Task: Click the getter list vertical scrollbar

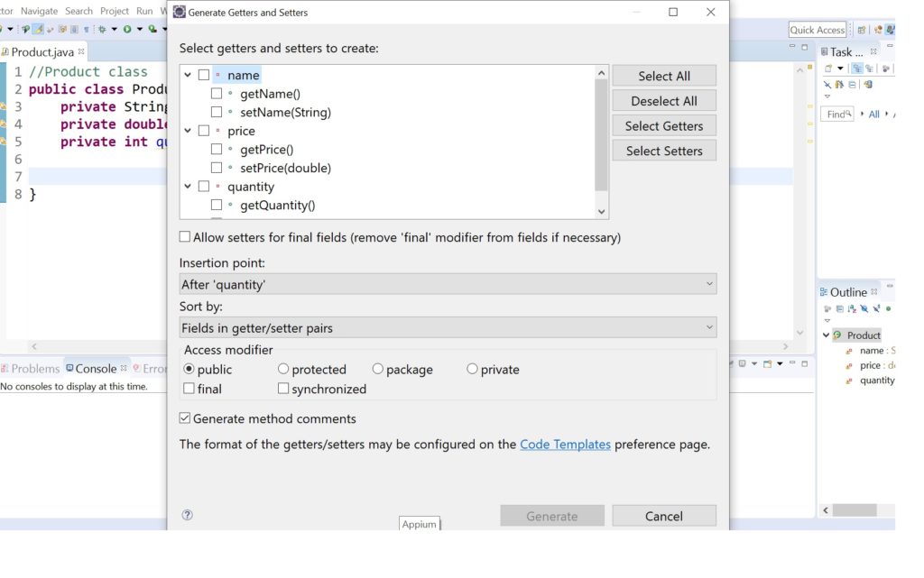Action: (601, 142)
